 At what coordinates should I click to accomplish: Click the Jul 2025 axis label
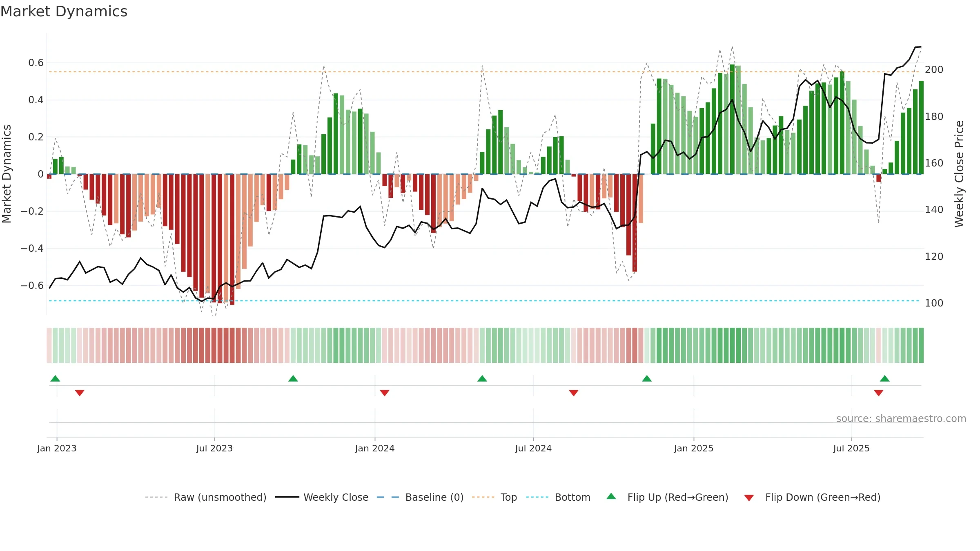[x=851, y=448]
